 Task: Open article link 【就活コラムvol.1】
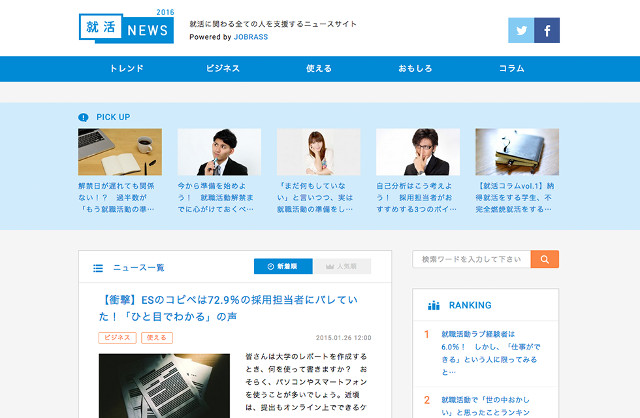point(515,198)
